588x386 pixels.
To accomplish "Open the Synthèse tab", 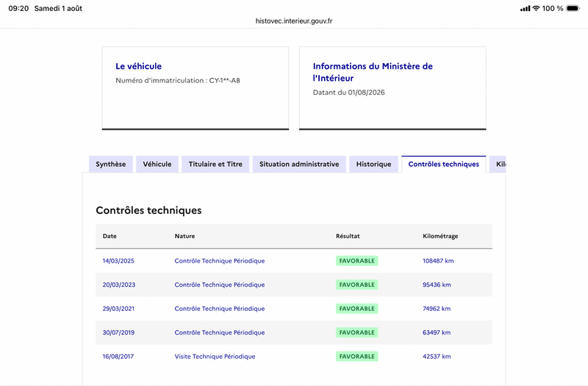I will coord(111,164).
